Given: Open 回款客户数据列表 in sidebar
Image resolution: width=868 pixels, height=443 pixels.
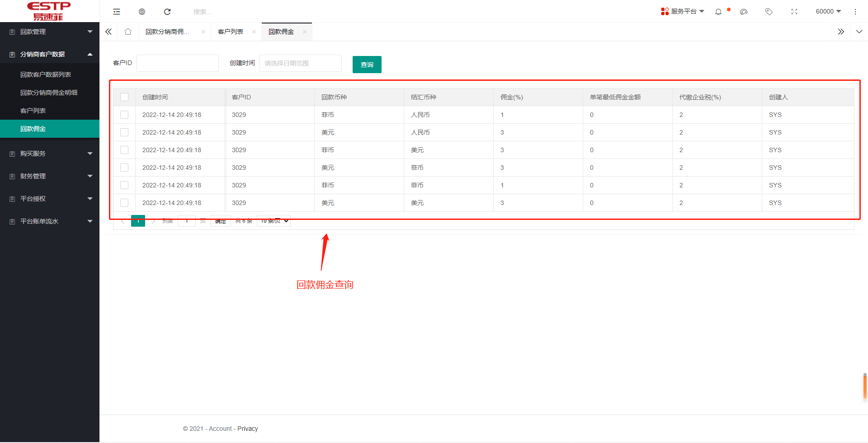Looking at the screenshot, I should 46,75.
